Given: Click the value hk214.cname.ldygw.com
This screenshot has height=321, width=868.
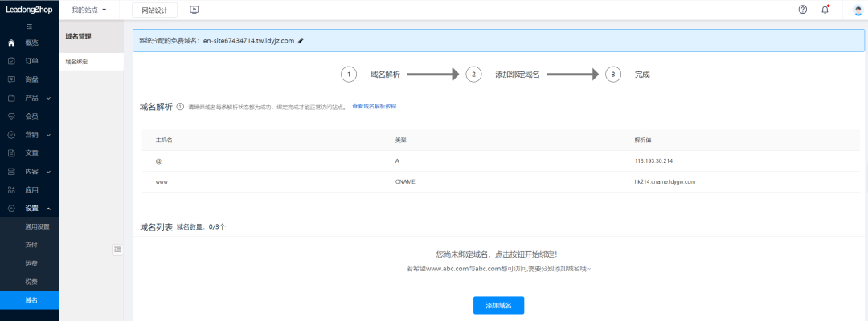Looking at the screenshot, I should click(x=665, y=181).
